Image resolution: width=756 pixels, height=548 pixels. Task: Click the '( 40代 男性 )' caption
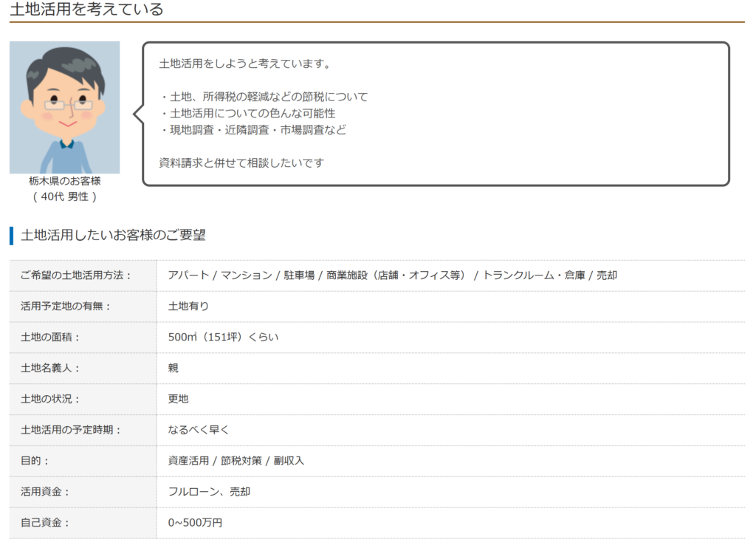[x=65, y=196]
